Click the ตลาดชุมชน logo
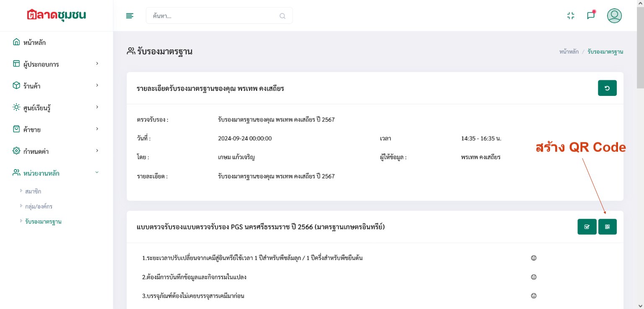644x309 pixels. [56, 15]
